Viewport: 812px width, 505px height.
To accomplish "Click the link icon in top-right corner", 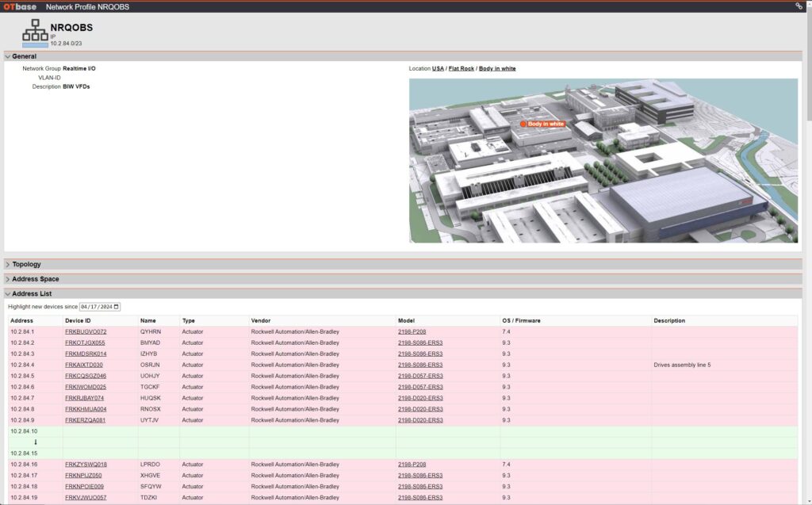I will point(799,6).
